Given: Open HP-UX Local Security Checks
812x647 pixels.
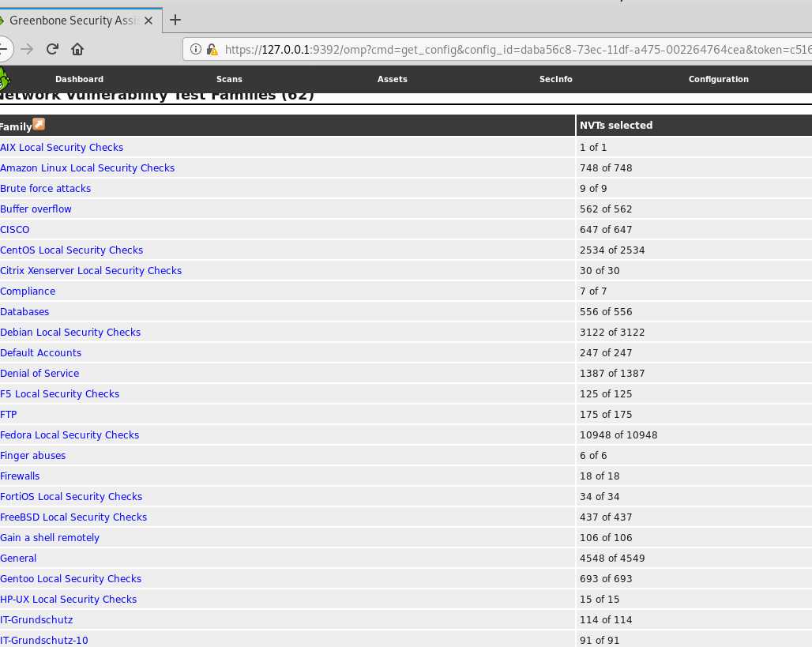Looking at the screenshot, I should [69, 600].
